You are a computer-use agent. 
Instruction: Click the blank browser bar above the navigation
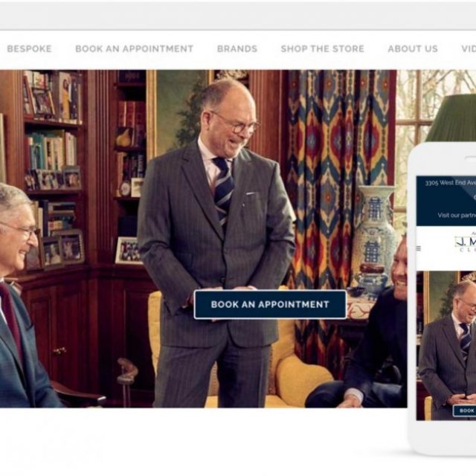238,15
